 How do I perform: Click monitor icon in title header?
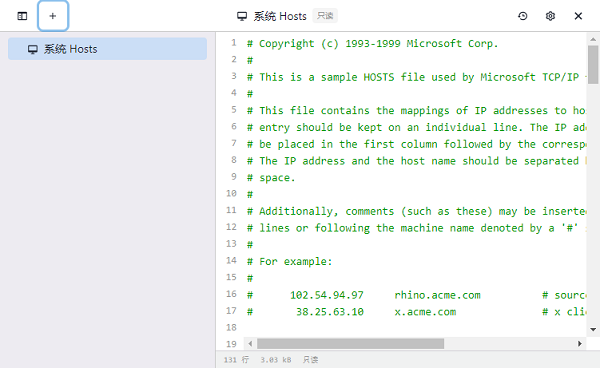click(x=242, y=16)
